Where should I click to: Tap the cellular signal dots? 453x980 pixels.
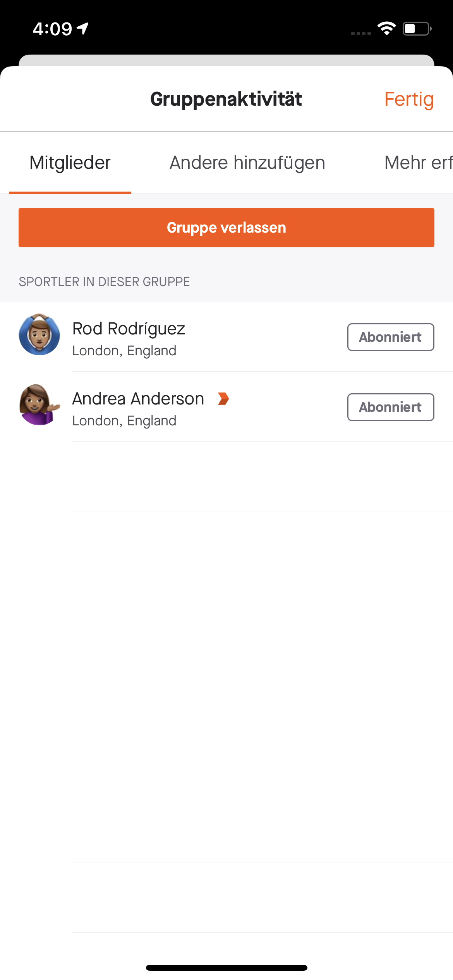tap(361, 34)
